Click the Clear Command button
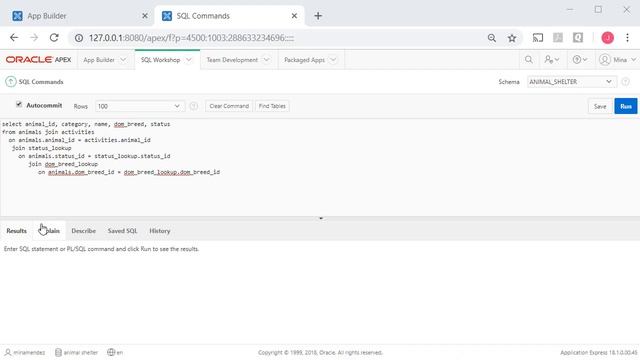Image resolution: width=640 pixels, height=360 pixels. click(x=229, y=106)
